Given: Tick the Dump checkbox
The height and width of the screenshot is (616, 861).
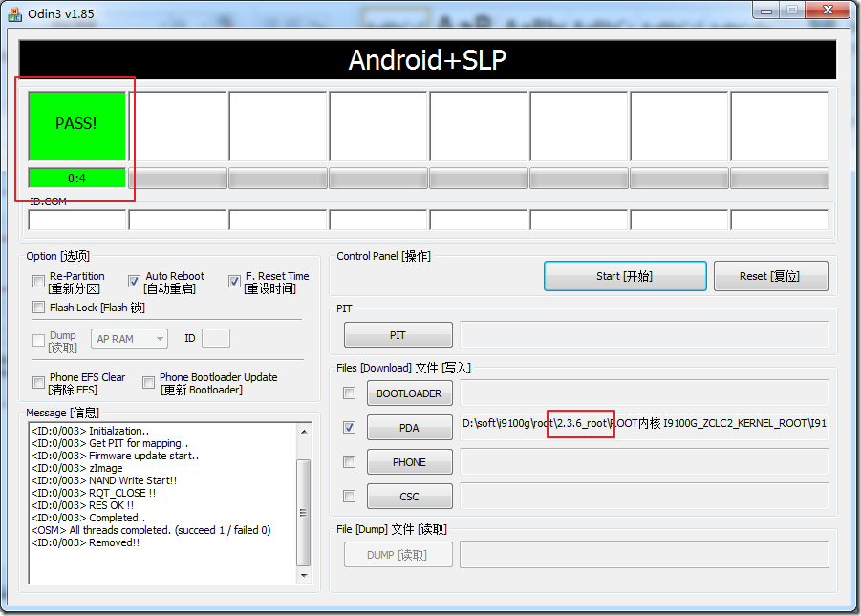Looking at the screenshot, I should click(38, 340).
